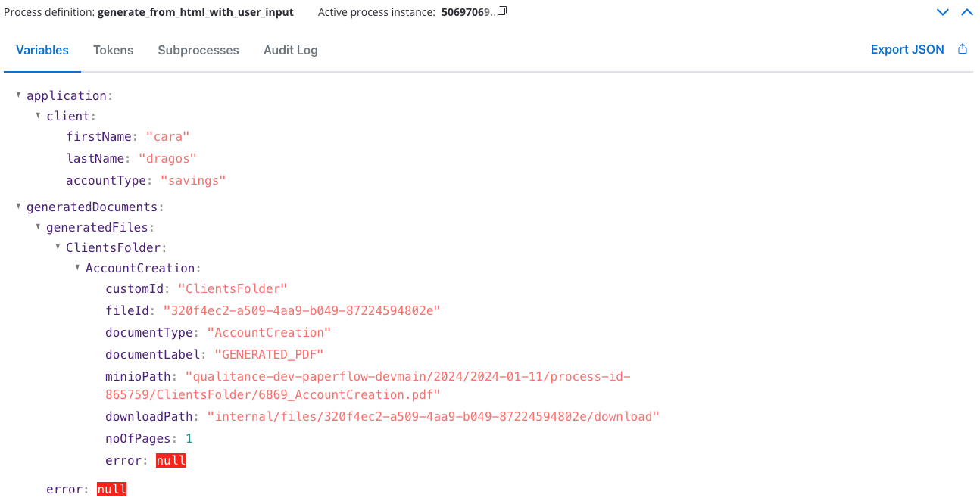Screen dimensions: 980x504
Task: Select the lastName value "dragos"
Action: (x=167, y=159)
